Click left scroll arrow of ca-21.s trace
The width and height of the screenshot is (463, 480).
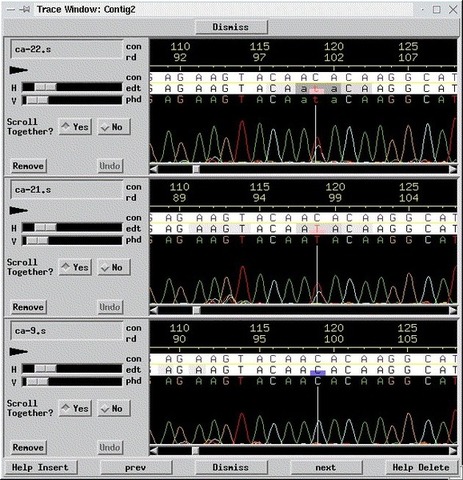click(x=154, y=310)
